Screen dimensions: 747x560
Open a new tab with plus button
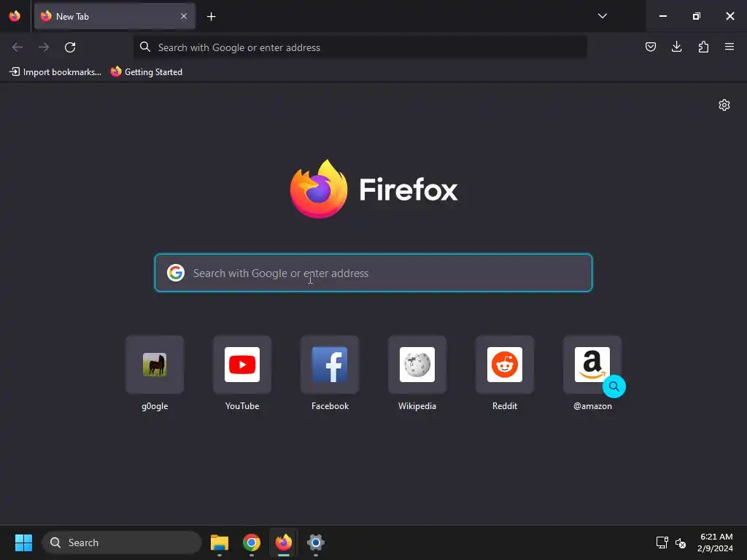pyautogui.click(x=211, y=17)
